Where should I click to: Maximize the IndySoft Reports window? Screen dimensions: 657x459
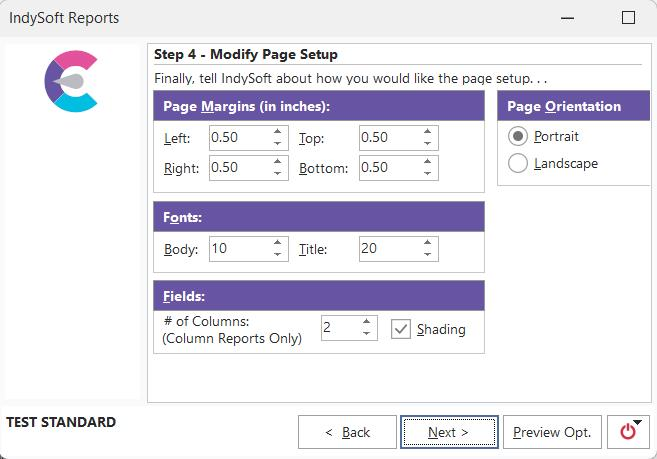point(628,18)
